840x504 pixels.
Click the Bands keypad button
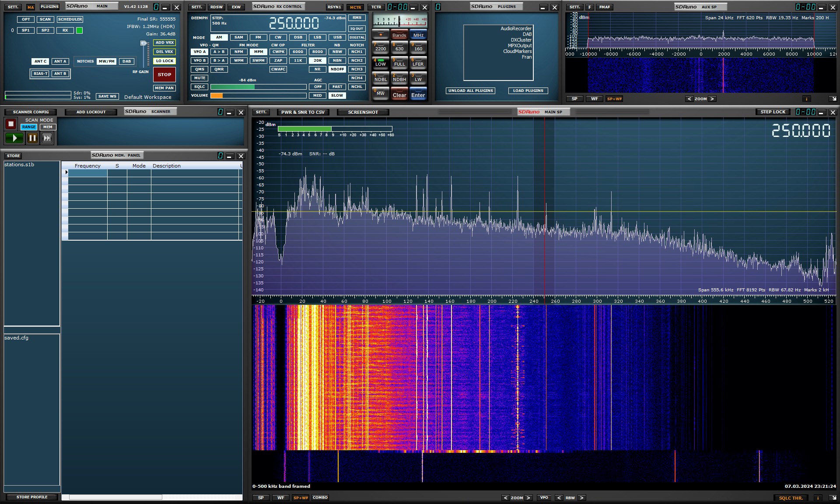click(x=399, y=35)
